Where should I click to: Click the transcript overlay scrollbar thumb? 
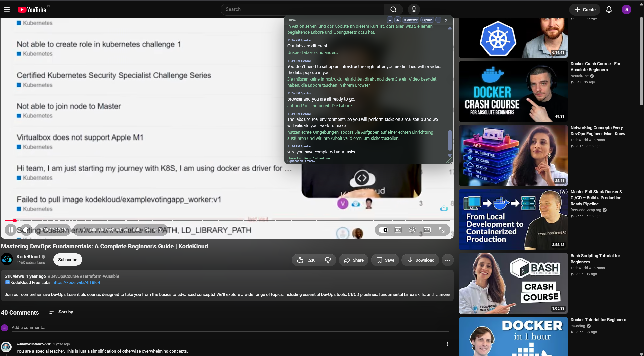450,140
